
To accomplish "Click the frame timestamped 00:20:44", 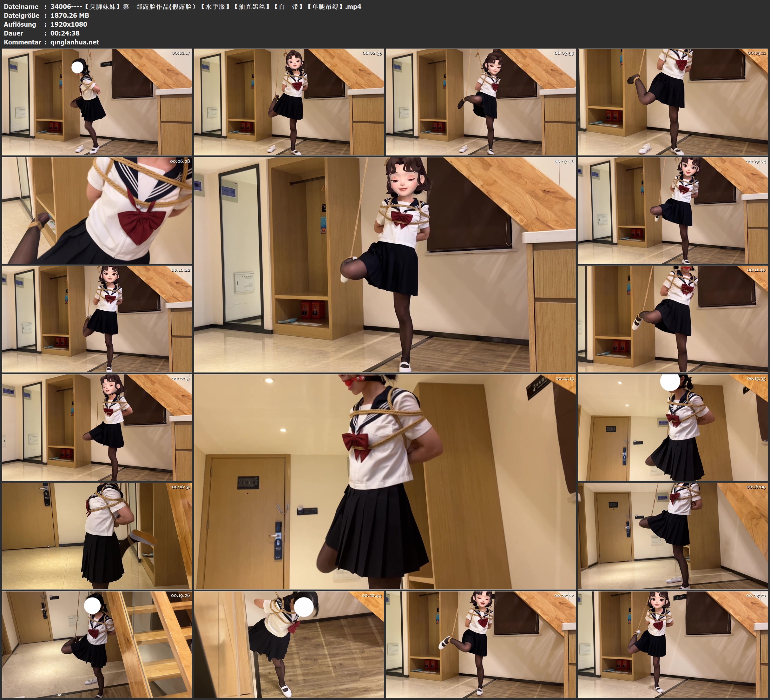I will 289,644.
